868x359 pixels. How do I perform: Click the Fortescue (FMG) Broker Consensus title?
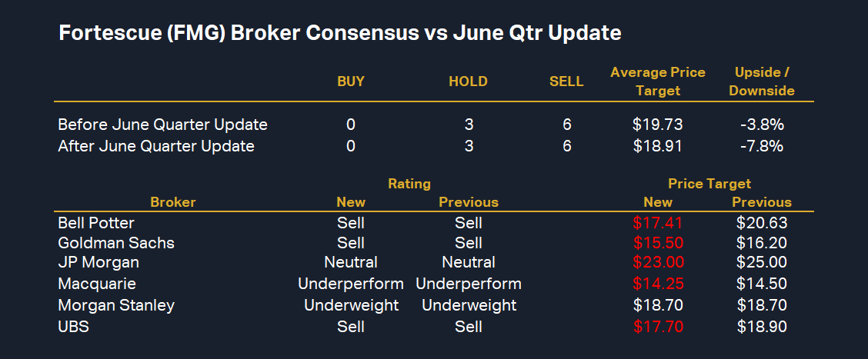tap(339, 34)
